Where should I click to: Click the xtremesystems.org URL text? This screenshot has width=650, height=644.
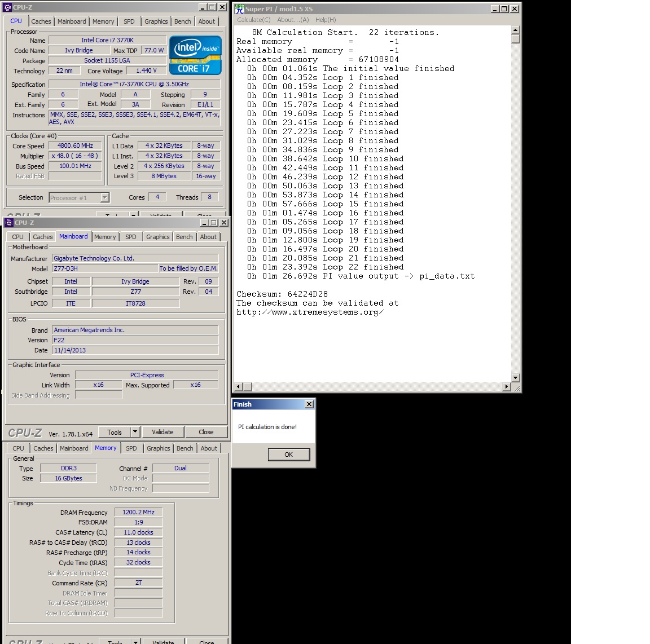tap(310, 312)
